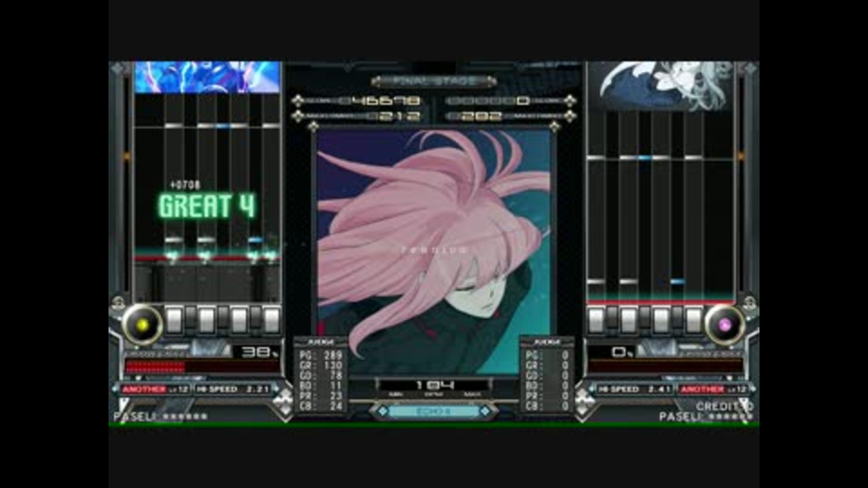Click the 38% gauge percentage readout

coord(259,352)
